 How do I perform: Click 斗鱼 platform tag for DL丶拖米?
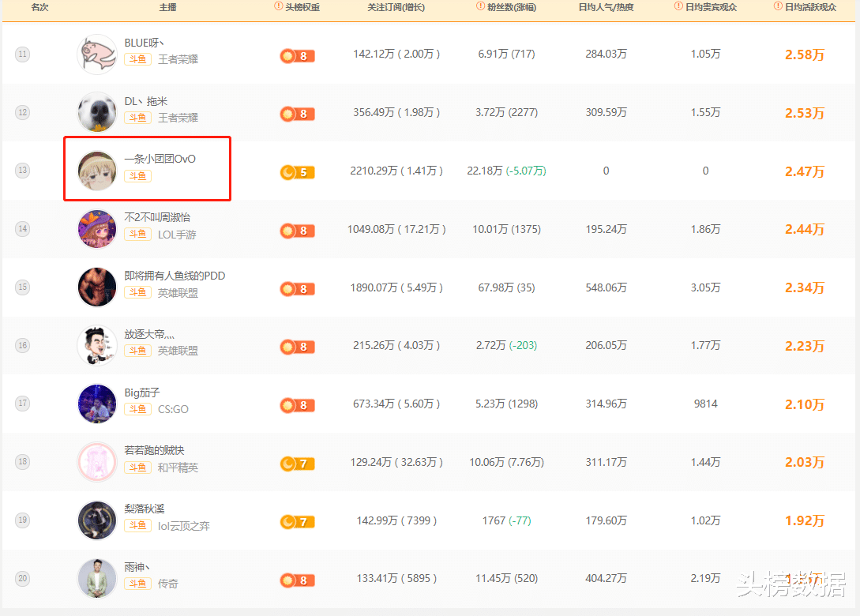137,118
